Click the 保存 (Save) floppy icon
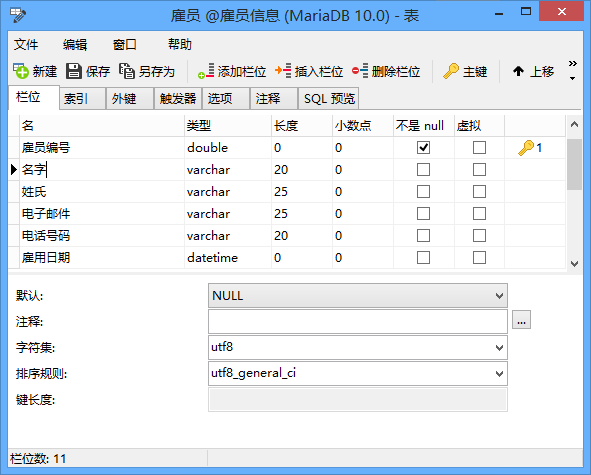Image resolution: width=591 pixels, height=475 pixels. tap(74, 71)
